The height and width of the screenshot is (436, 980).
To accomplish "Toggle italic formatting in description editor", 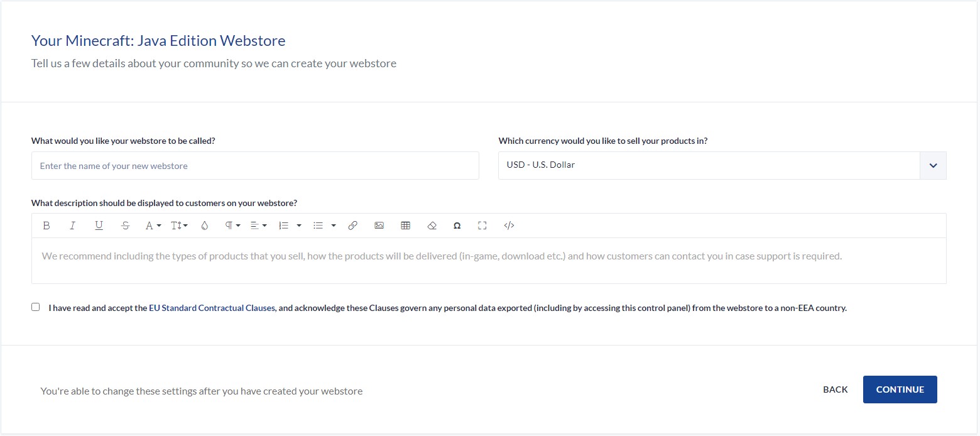I will [x=72, y=226].
